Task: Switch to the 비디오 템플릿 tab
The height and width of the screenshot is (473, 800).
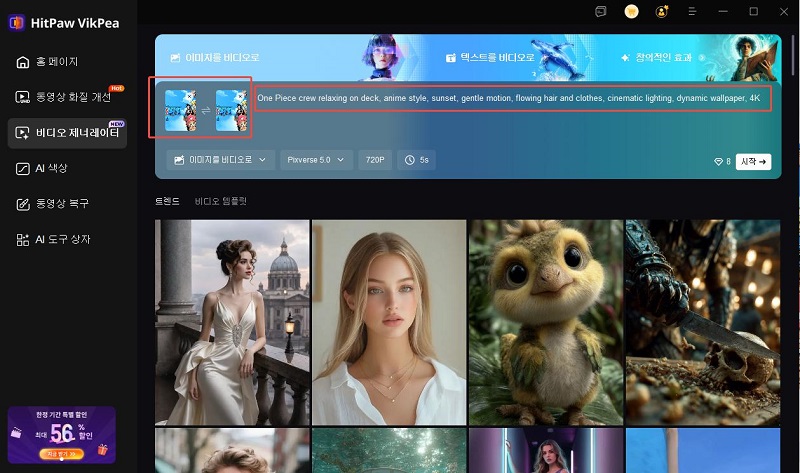Action: pyautogui.click(x=220, y=202)
